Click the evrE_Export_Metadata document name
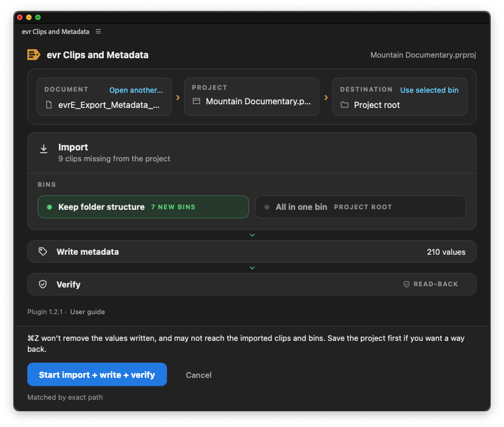 coord(109,105)
